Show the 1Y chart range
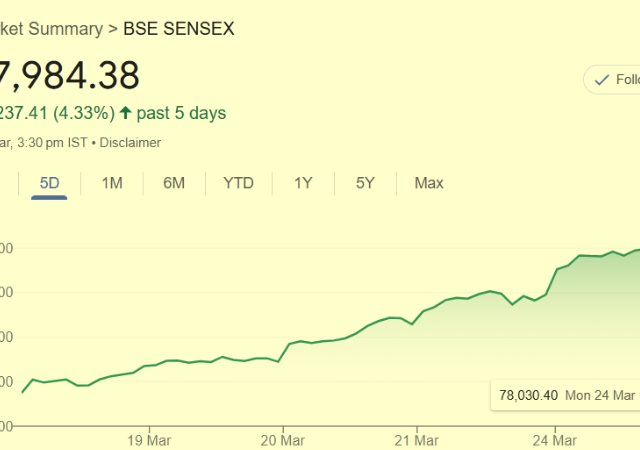The image size is (640, 450). [303, 183]
